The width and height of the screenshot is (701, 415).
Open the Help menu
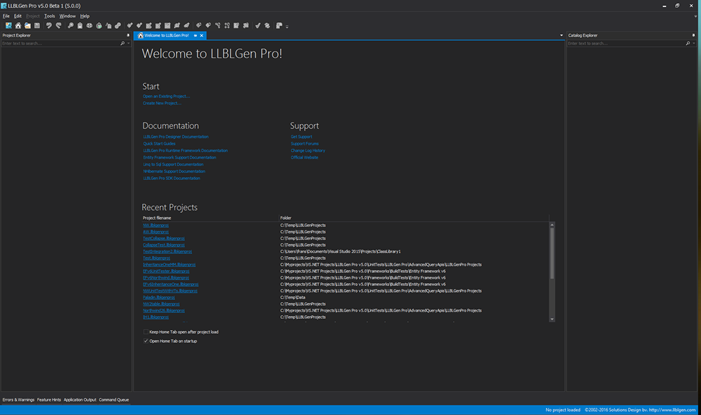[x=84, y=16]
